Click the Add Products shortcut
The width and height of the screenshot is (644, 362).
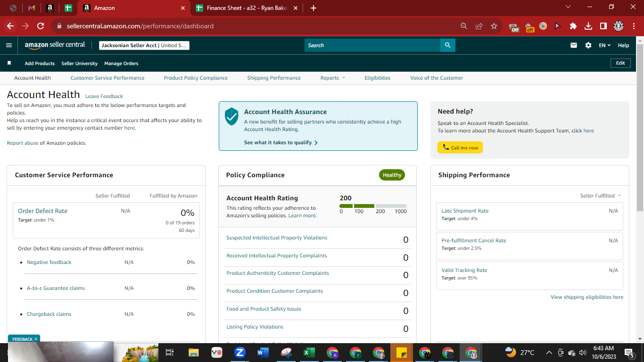pyautogui.click(x=40, y=63)
